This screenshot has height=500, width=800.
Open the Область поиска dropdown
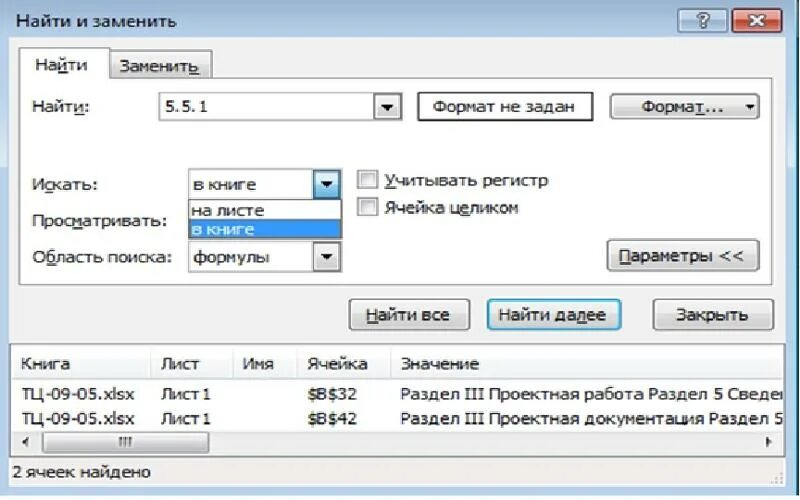pyautogui.click(x=327, y=257)
